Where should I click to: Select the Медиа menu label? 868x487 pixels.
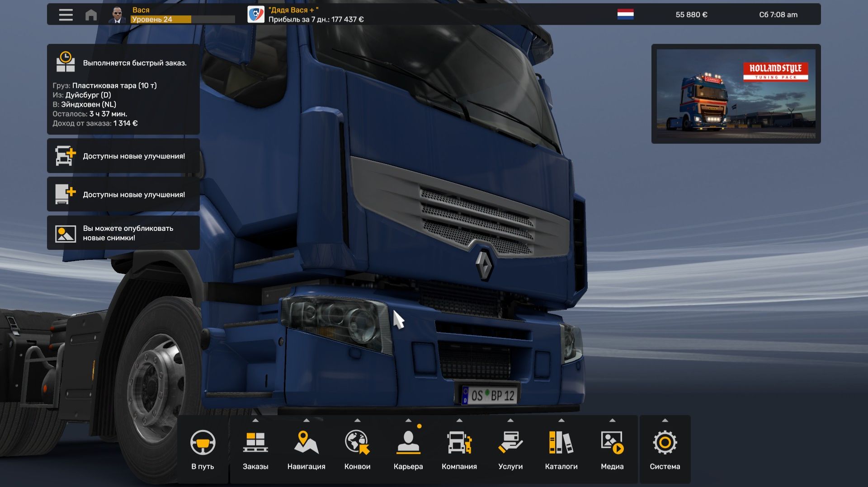[x=612, y=466]
